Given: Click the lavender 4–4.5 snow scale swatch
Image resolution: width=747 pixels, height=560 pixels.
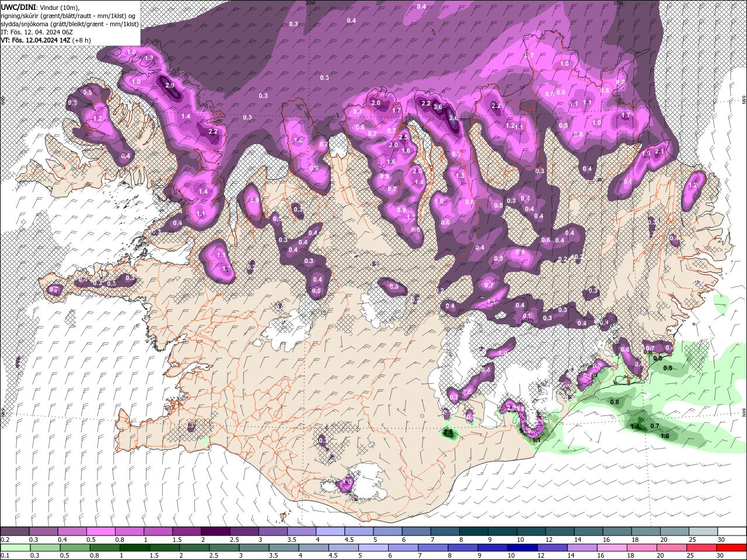Looking at the screenshot, I should 329,531.
